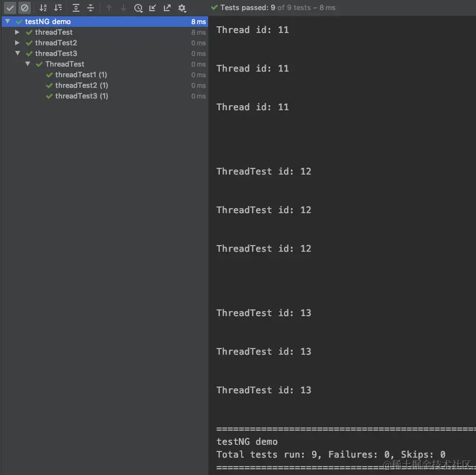Click 'Total tests run: 9' summary line

[x=331, y=454]
